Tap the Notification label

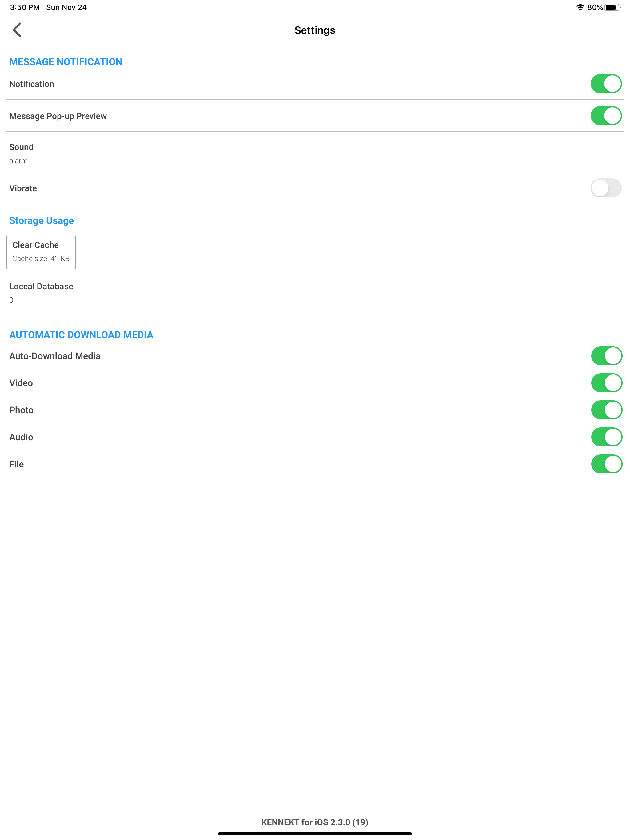pos(32,84)
